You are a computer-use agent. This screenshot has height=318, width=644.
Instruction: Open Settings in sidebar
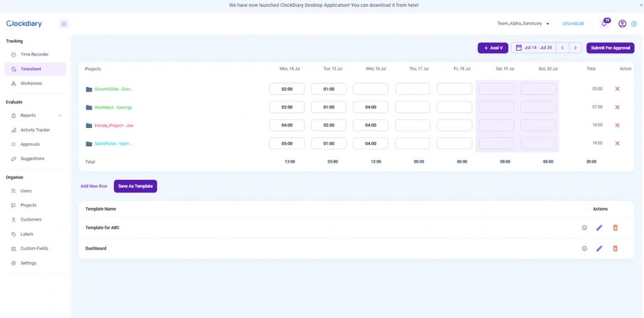(x=35, y=263)
